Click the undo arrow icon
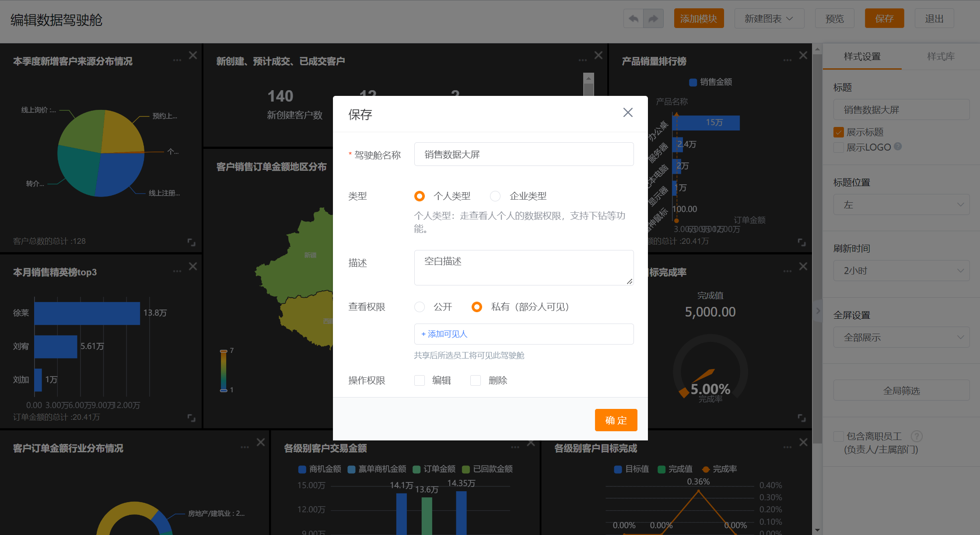The width and height of the screenshot is (980, 535). click(633, 19)
